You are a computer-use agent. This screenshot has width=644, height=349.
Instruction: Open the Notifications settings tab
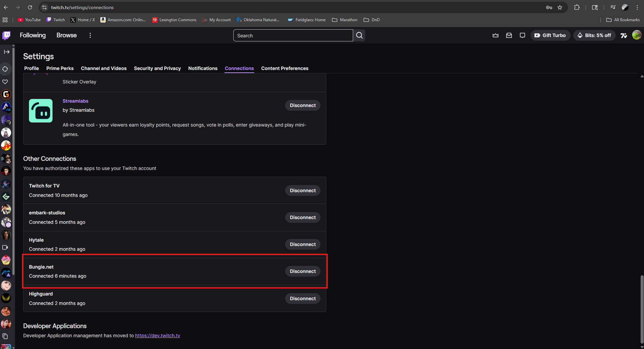coord(203,68)
